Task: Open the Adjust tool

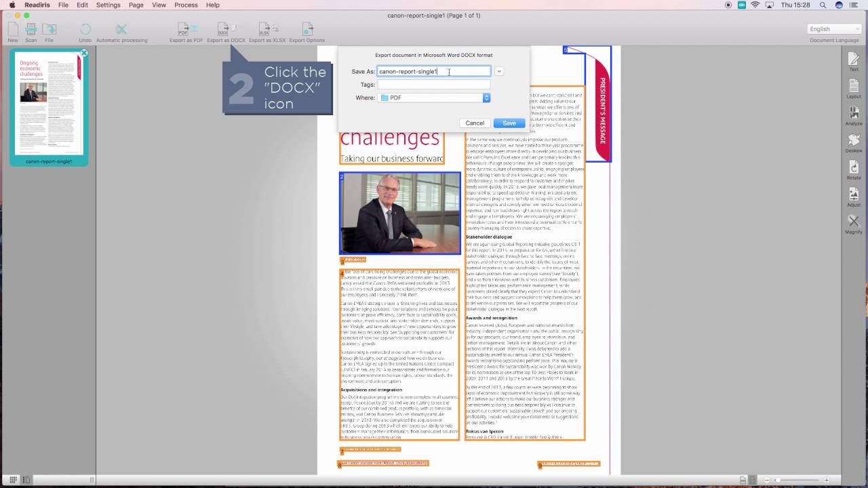Action: tap(853, 197)
